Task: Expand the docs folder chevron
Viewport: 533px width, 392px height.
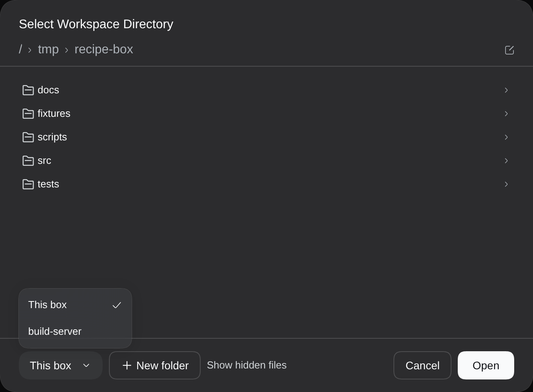Action: click(x=506, y=90)
